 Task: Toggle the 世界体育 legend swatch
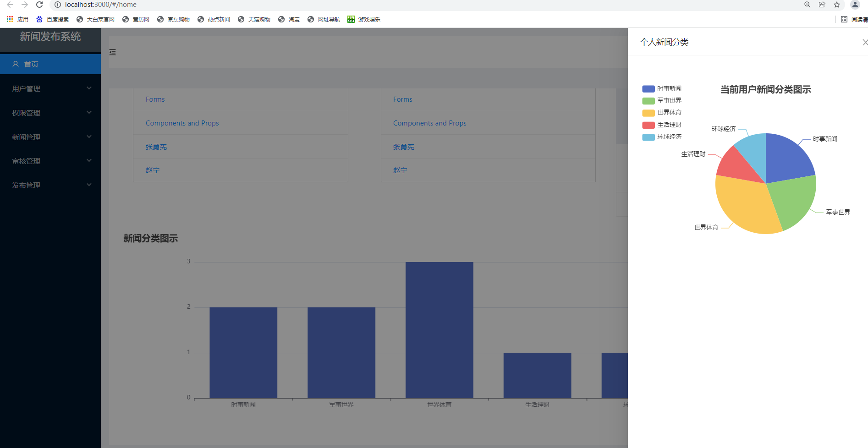tap(648, 113)
